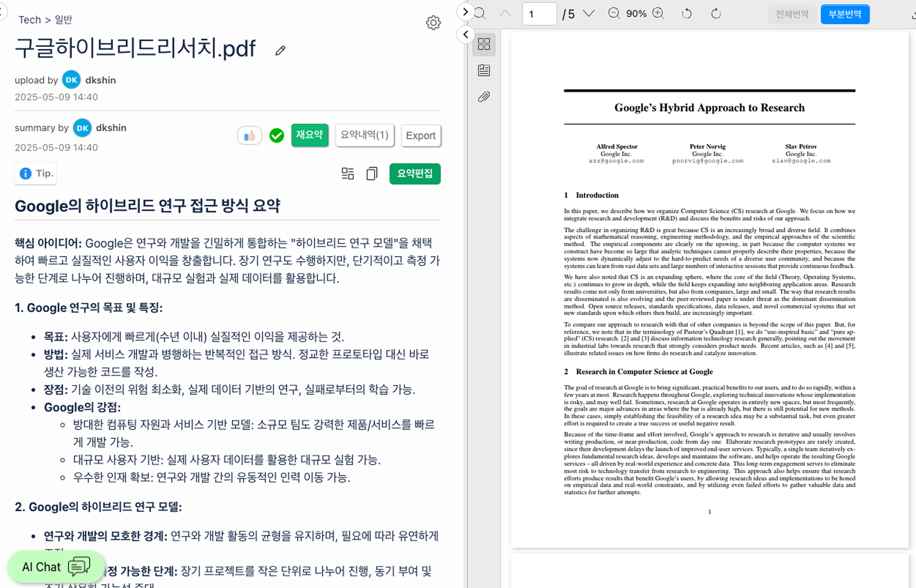Go to next page with down chevron
916x588 pixels.
(589, 14)
